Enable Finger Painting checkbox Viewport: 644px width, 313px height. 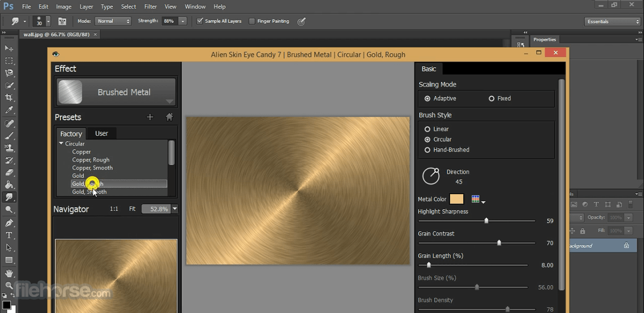point(252,21)
